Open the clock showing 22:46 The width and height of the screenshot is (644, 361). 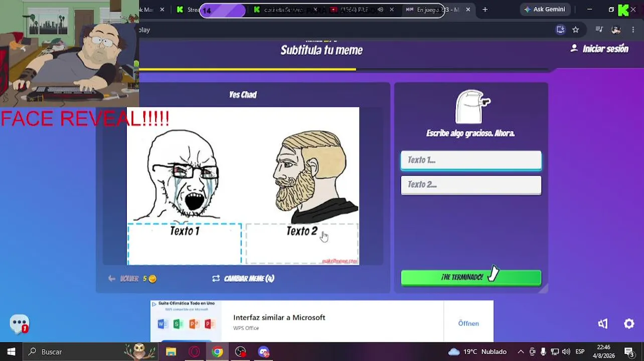[x=604, y=351]
